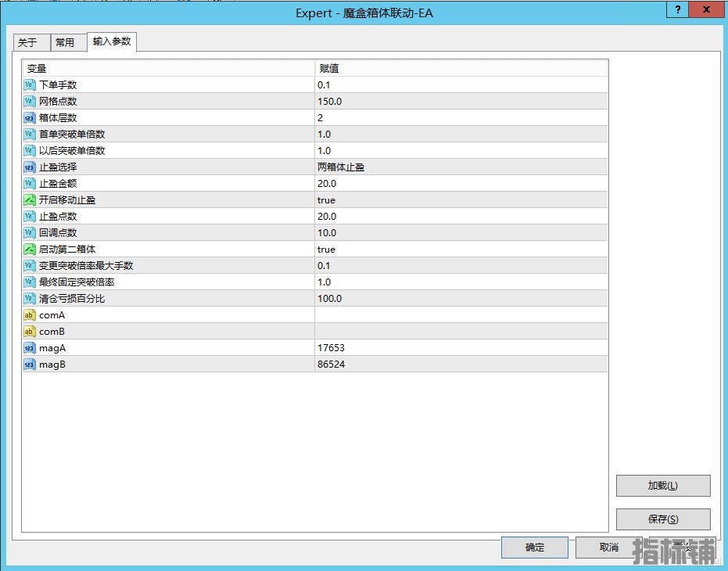Viewport: 728px width, 571px height.
Task: Edit the magA value 17653
Action: pyautogui.click(x=461, y=348)
